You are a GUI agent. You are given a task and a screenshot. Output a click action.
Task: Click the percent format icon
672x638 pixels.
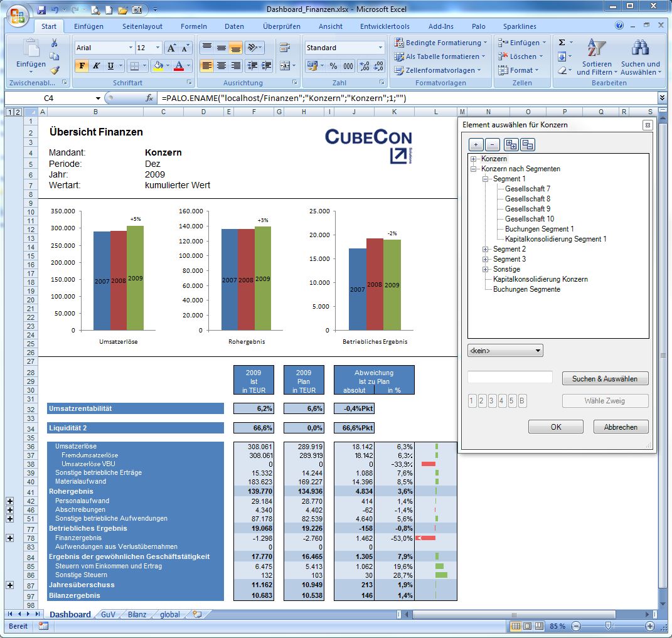(333, 66)
